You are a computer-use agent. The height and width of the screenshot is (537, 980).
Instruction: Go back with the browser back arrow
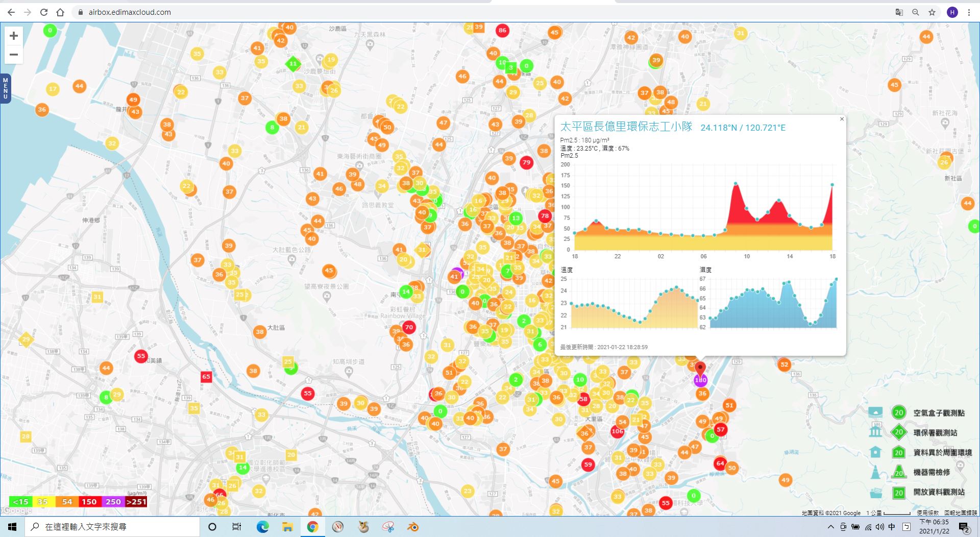click(x=11, y=12)
